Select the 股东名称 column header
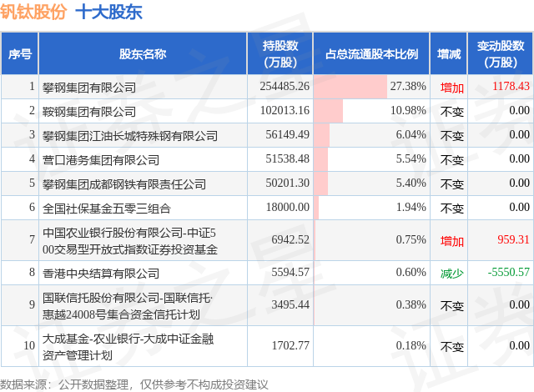Viewport: 534px width, 392px height. click(143, 53)
